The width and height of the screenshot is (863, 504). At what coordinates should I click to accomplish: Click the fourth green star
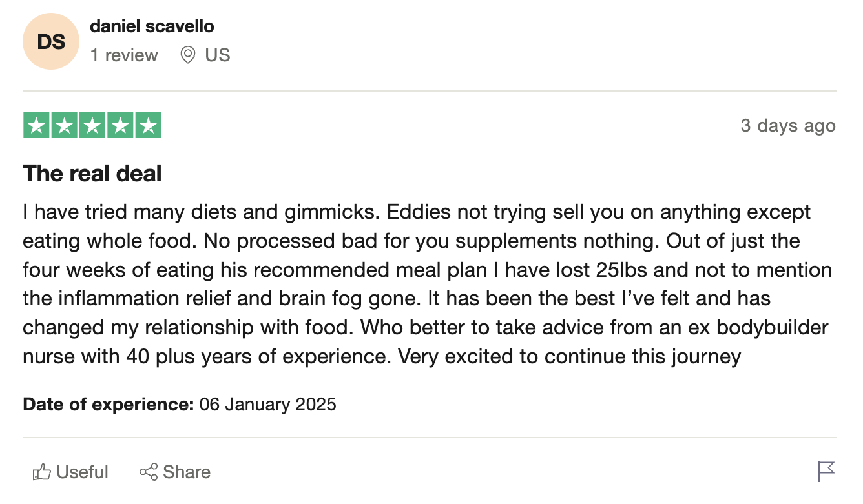point(120,126)
